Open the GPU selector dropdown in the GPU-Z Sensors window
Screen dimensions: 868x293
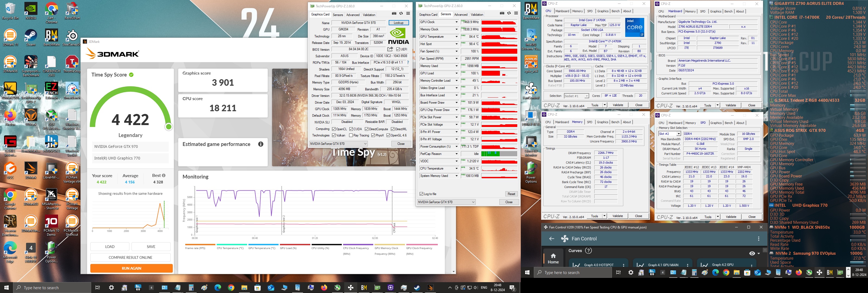click(446, 202)
